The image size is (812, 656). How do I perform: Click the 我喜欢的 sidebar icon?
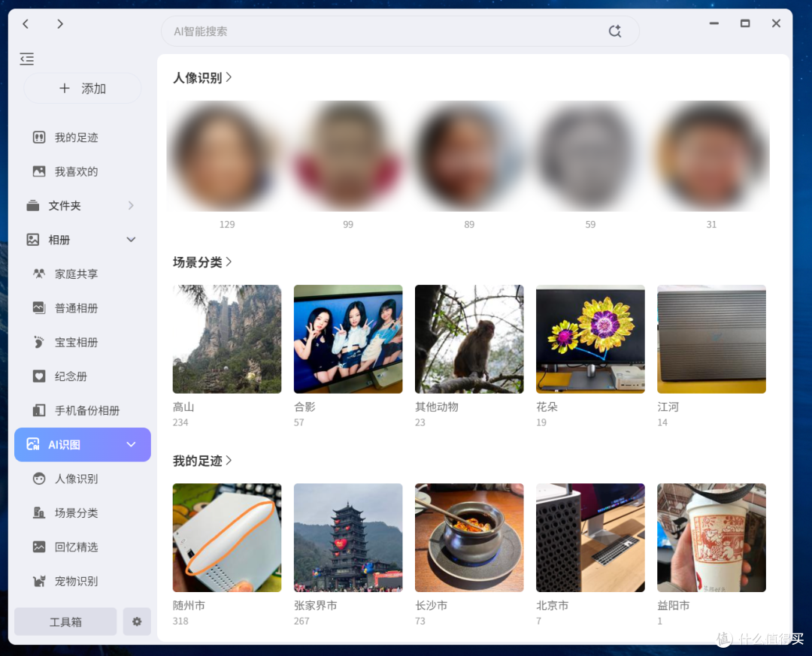pos(39,171)
